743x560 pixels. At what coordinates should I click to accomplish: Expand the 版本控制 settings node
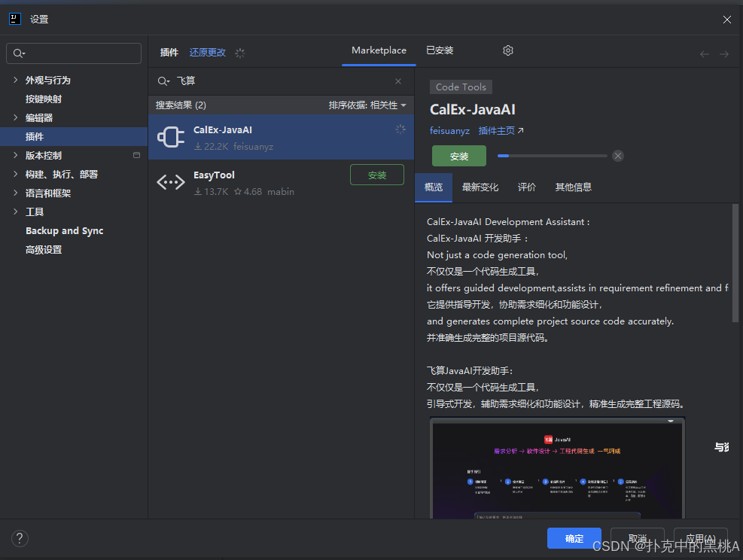pos(16,155)
